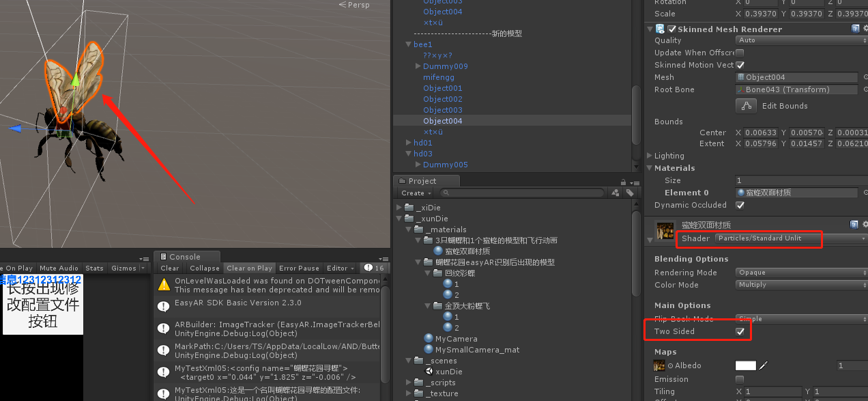Select mifengg in the Hierarchy
The width and height of the screenshot is (868, 401).
pyautogui.click(x=439, y=77)
